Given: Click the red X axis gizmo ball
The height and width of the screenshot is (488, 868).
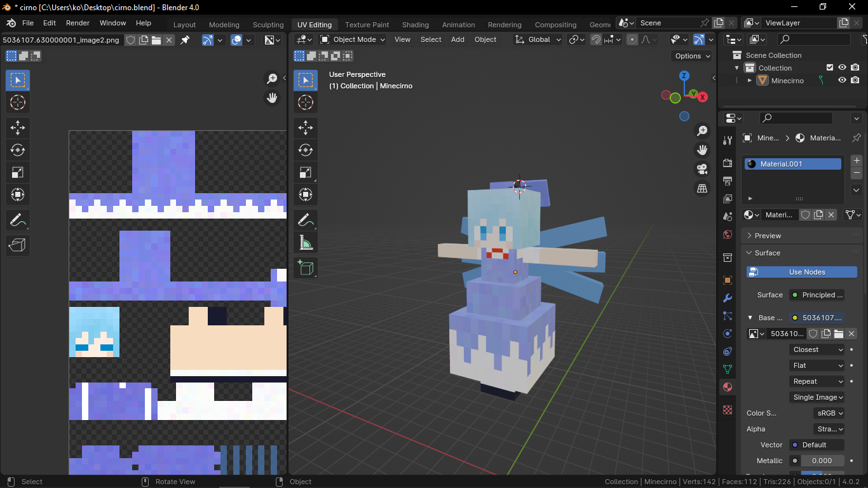Looking at the screenshot, I should pos(703,97).
